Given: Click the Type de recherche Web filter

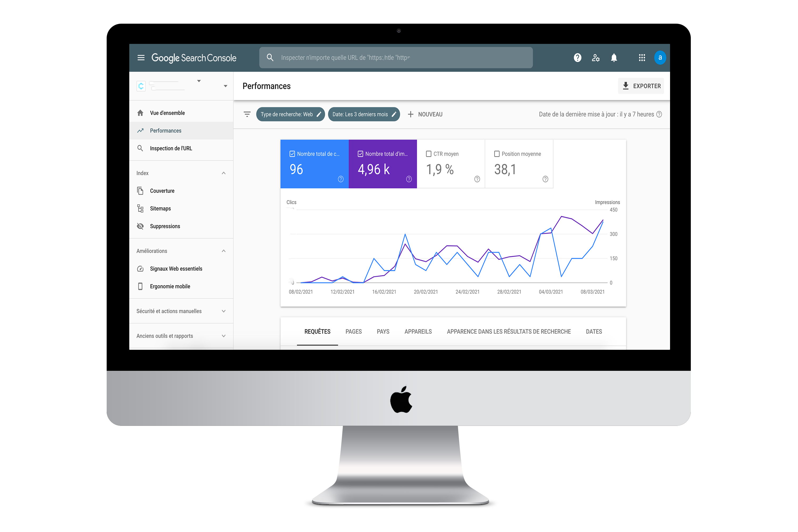Looking at the screenshot, I should click(x=290, y=114).
